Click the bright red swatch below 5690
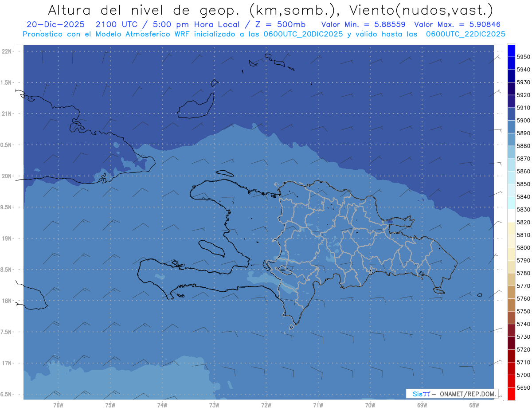Image resolution: width=532 pixels, height=411 pixels. [x=511, y=394]
